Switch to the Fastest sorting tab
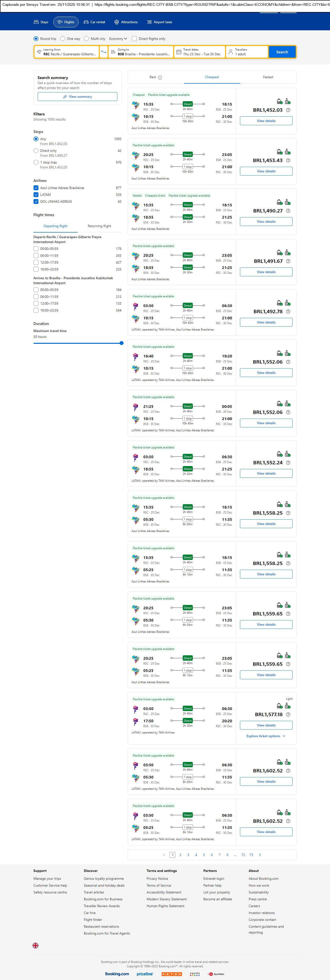Screen dimensions: 330x980 tap(268, 77)
